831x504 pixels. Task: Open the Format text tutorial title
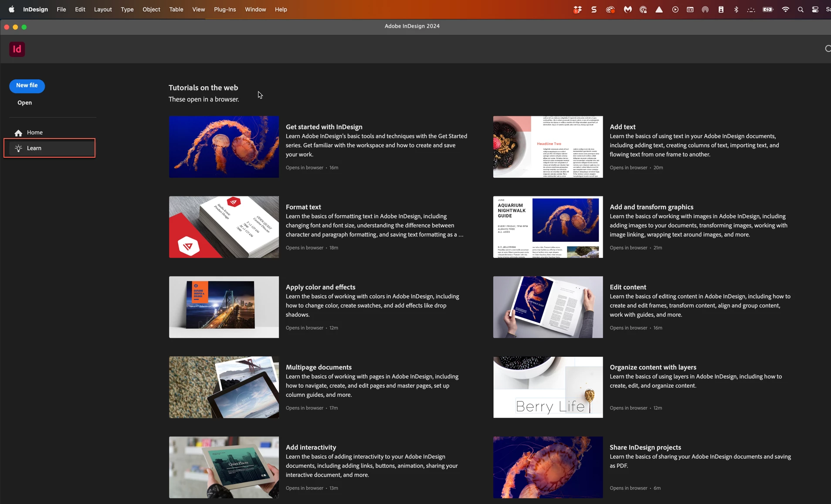tap(303, 207)
